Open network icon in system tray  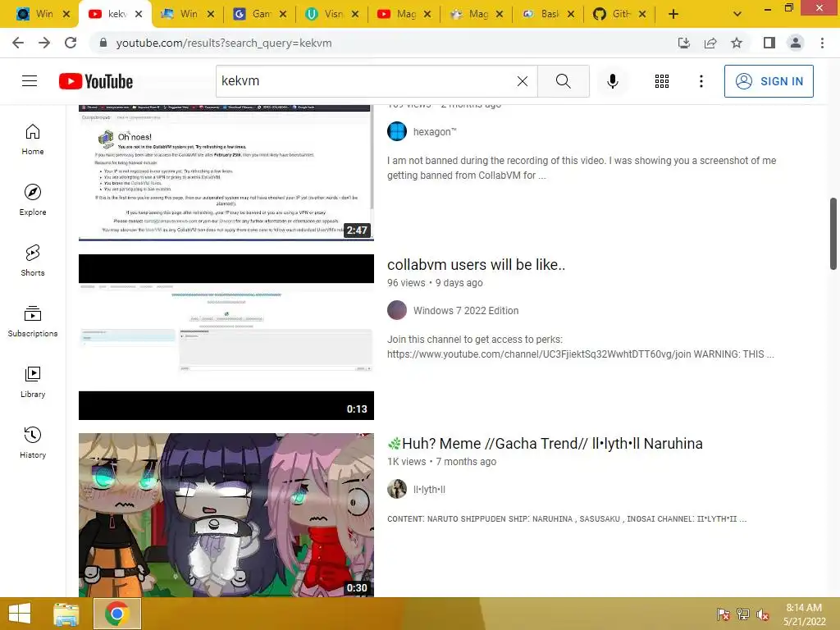click(743, 614)
